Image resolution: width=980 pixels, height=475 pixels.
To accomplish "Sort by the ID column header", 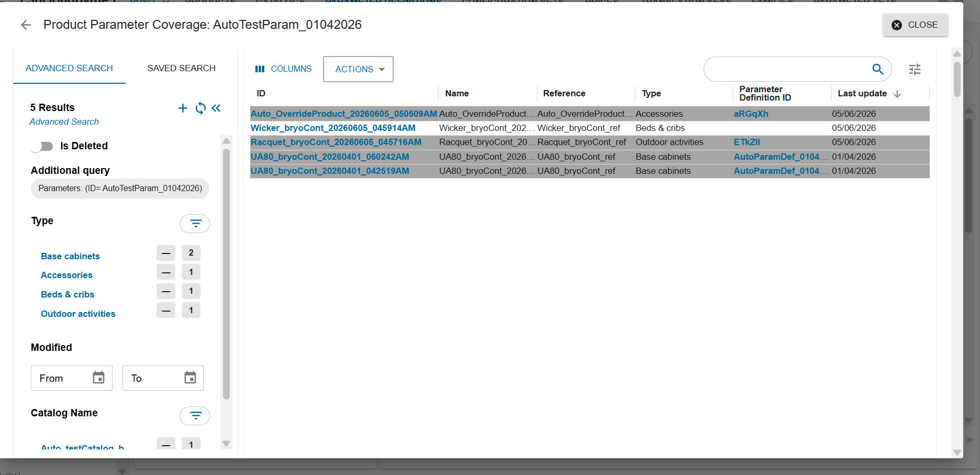I will 261,93.
